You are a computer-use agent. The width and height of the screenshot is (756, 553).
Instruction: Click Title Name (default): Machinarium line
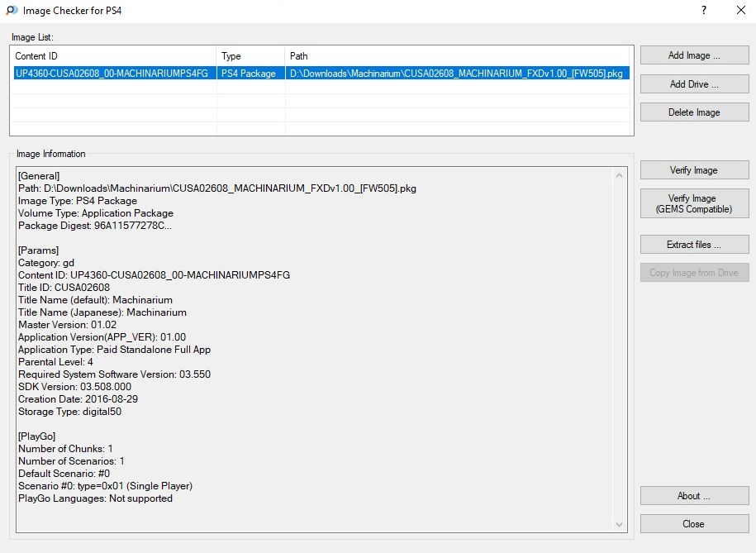point(96,300)
